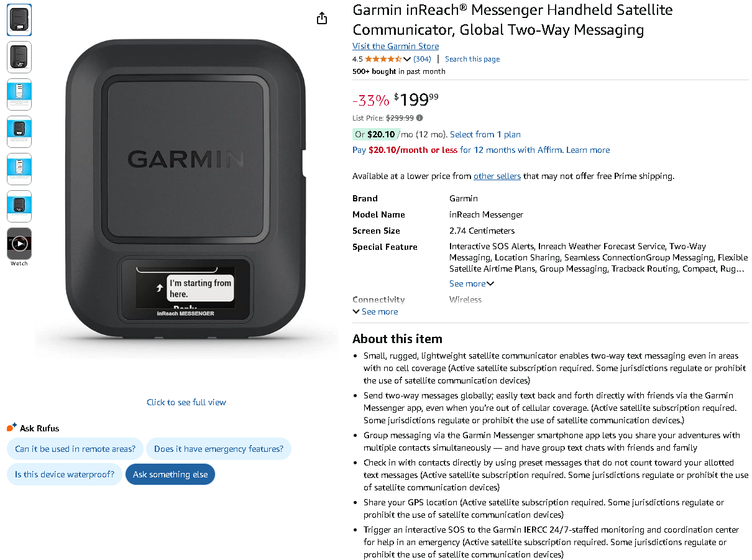Click Learn more about Affirm
The image size is (752, 560).
[x=588, y=150]
